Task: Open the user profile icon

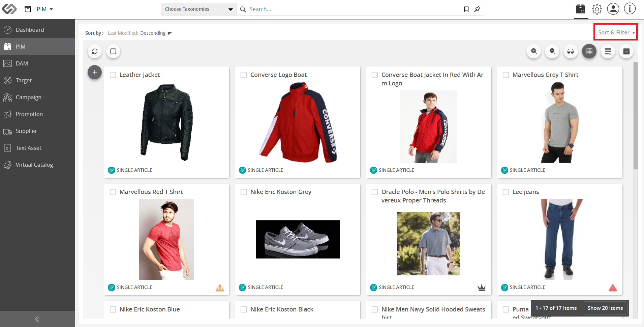Action: pos(613,9)
